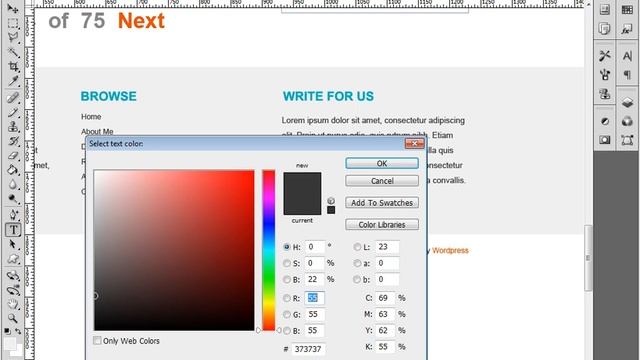
Task: Select the Magic Wand tool
Action: 13,52
